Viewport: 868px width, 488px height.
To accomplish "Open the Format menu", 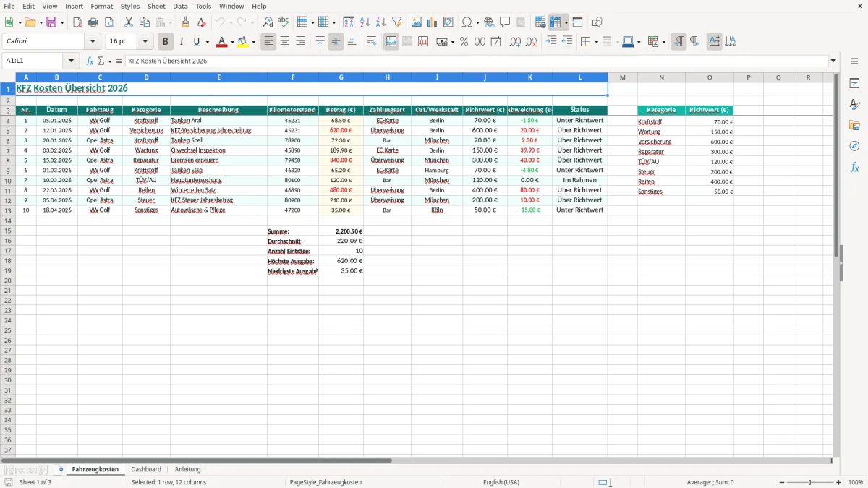I will [102, 6].
